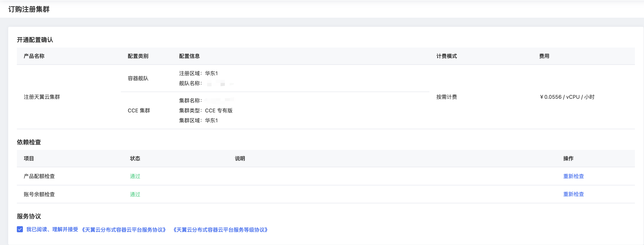
Task: Click the 说明 column header
Action: pos(240,158)
